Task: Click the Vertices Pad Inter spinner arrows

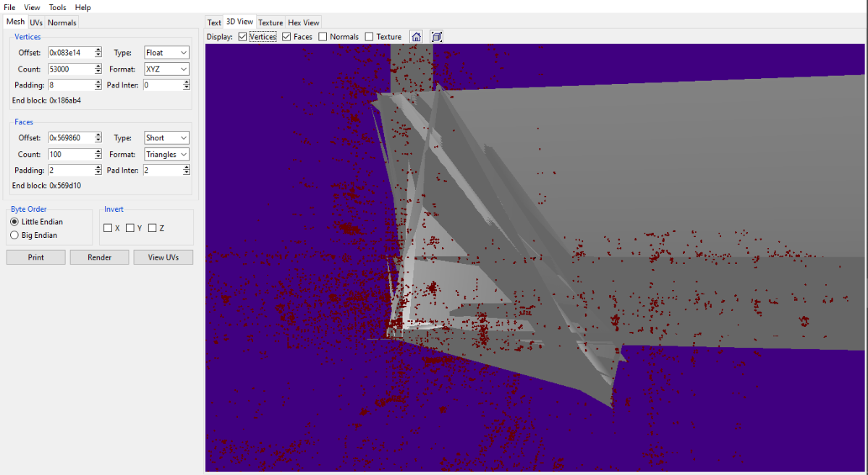Action: (x=187, y=85)
